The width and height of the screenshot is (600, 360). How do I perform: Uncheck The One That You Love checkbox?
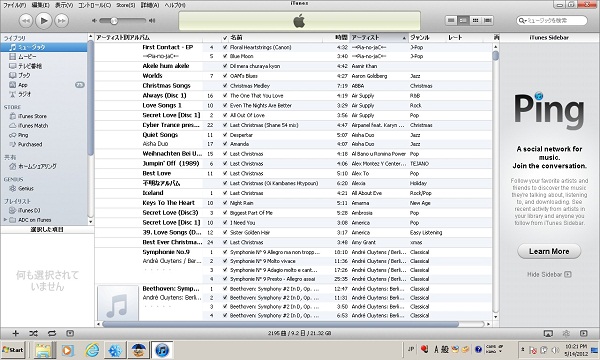click(225, 96)
